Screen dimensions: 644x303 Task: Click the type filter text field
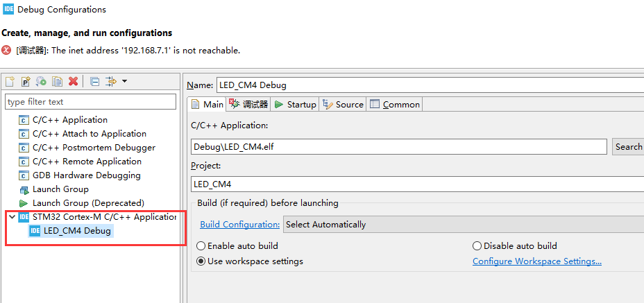pyautogui.click(x=90, y=102)
